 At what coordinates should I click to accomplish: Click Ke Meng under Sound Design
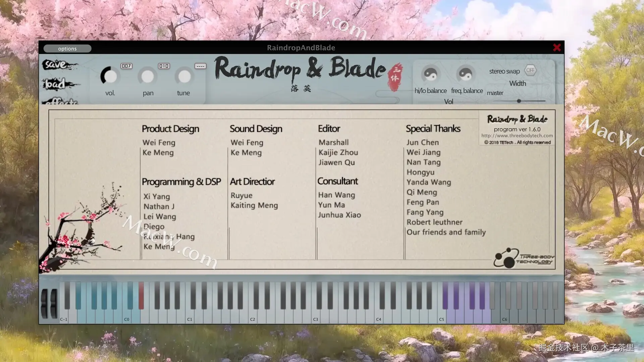coord(246,153)
